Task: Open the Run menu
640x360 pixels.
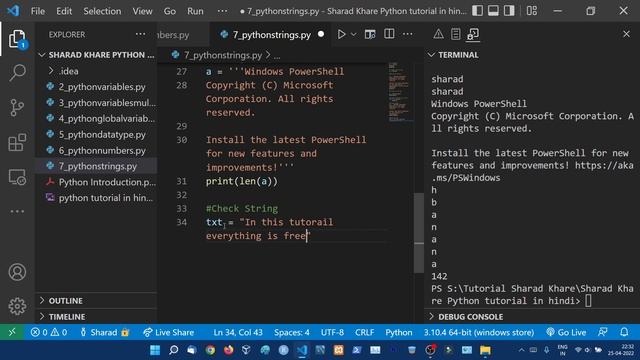Action: 195,11
